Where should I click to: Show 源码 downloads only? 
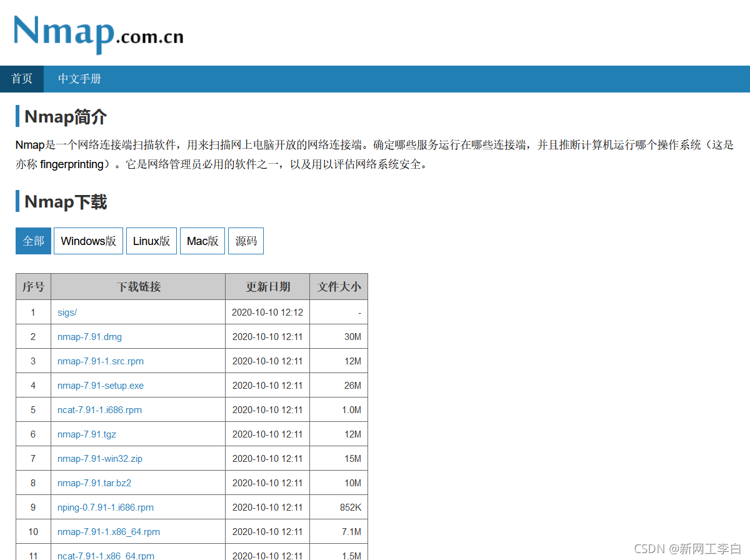(246, 241)
